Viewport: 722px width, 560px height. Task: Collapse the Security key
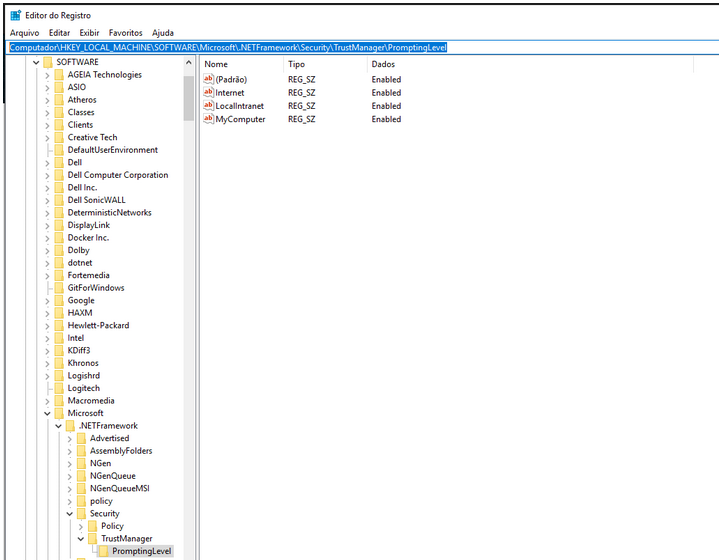[x=70, y=513]
